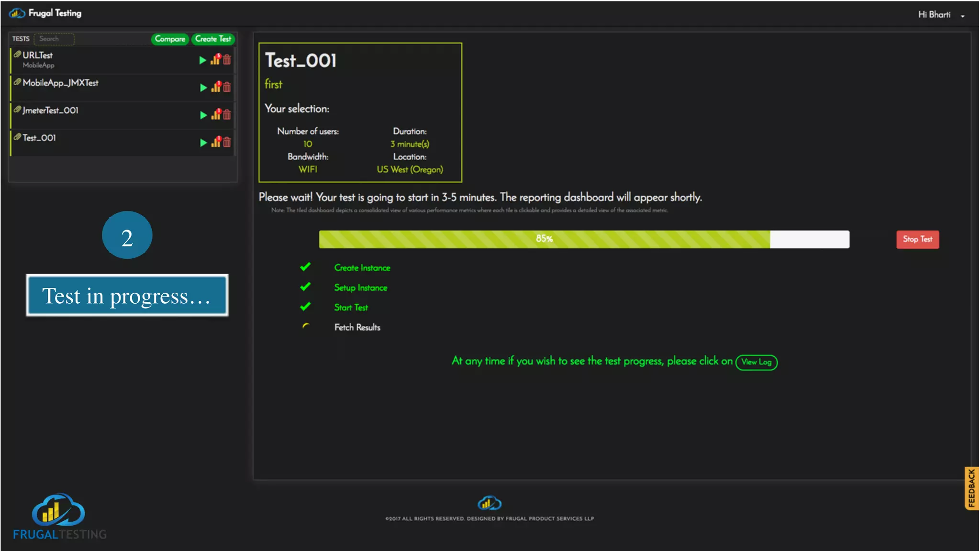Open the View Log link

coord(756,362)
